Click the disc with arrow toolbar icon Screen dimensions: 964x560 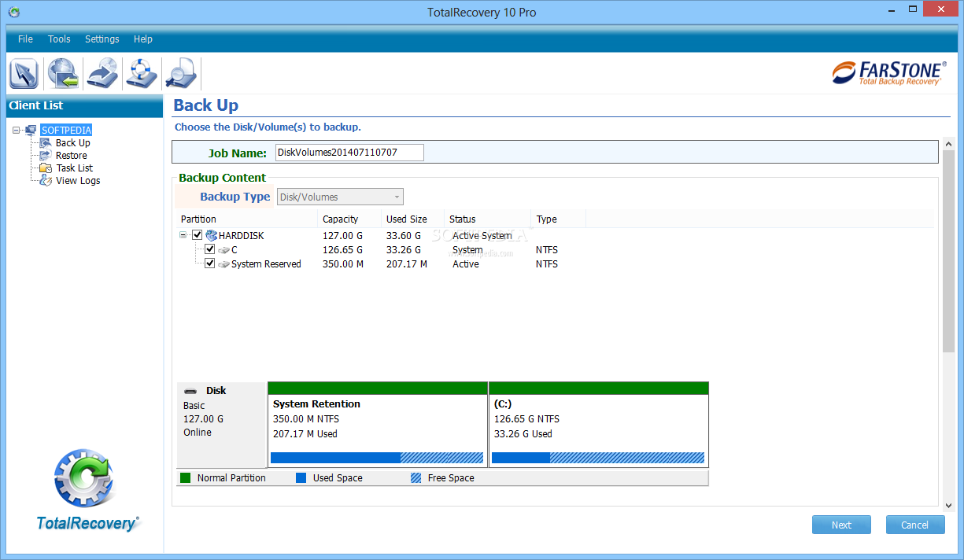(102, 73)
